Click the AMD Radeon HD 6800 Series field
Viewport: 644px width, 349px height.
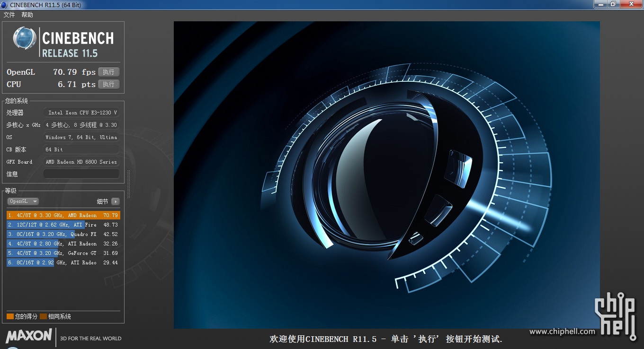81,162
